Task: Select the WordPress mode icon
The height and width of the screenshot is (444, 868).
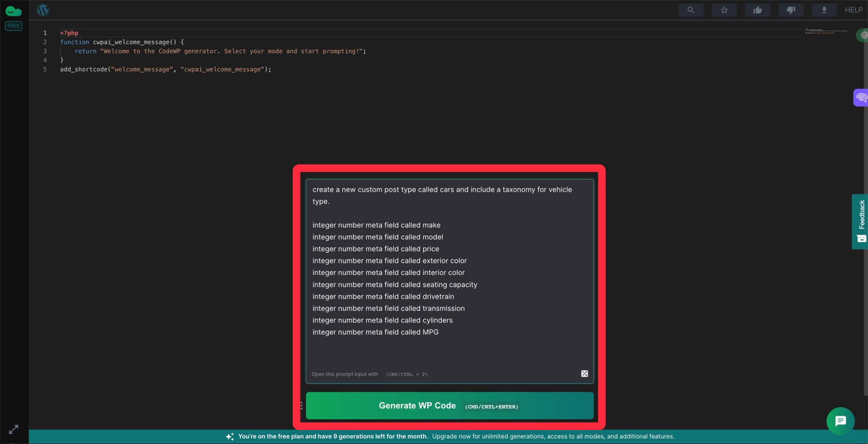Action: tap(43, 10)
